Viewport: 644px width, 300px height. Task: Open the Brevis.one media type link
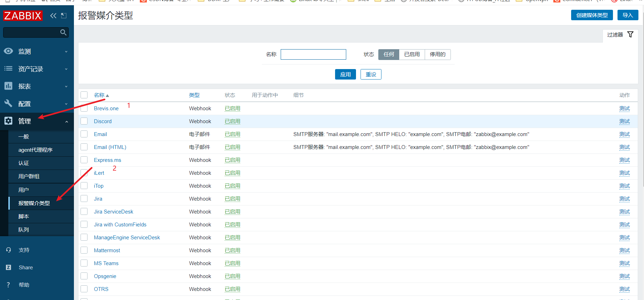106,108
